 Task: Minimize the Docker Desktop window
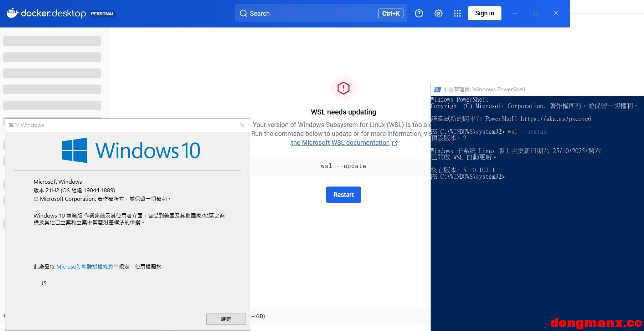(515, 13)
